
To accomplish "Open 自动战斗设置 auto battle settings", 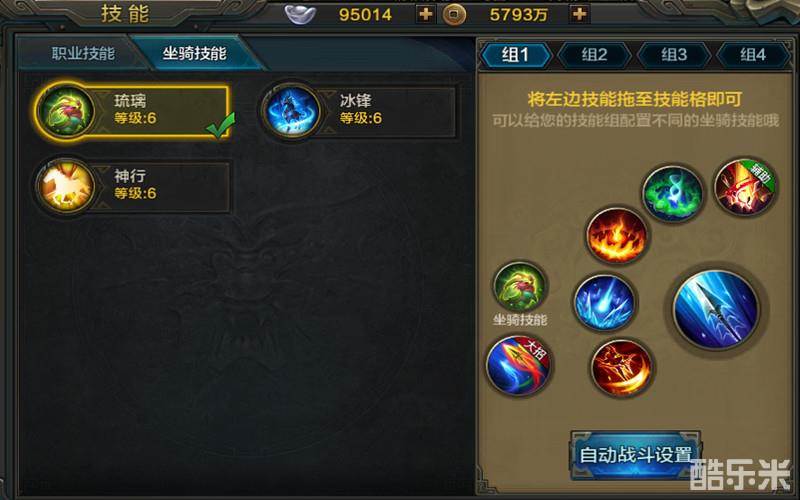I will pyautogui.click(x=635, y=455).
